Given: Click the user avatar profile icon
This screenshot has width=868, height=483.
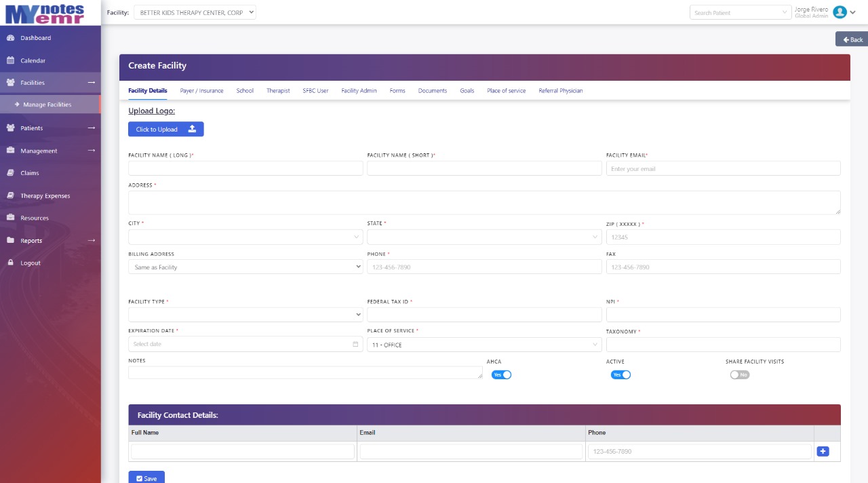Looking at the screenshot, I should 840,12.
